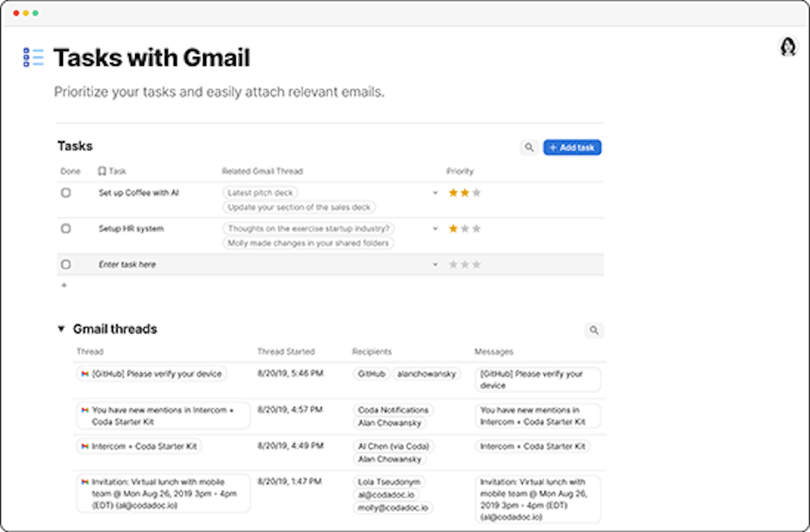Open the user profile avatar
The width and height of the screenshot is (810, 532).
(x=788, y=47)
